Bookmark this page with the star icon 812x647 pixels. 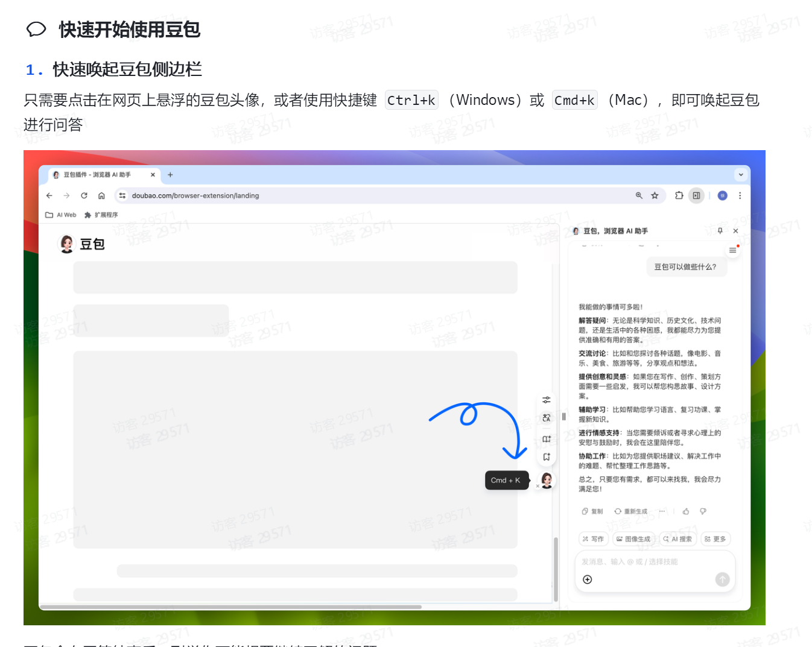click(655, 195)
